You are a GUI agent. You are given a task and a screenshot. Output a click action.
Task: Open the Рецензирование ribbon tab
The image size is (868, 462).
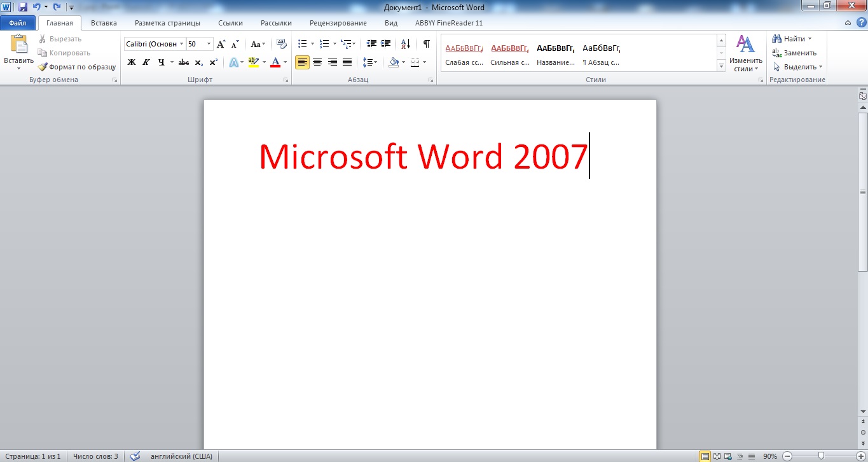[338, 22]
